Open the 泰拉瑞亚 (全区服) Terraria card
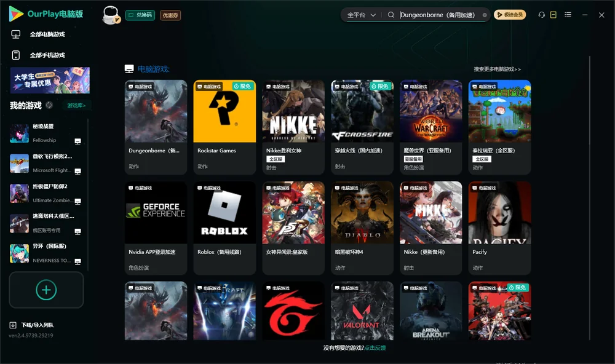Screen dimensions: 615x364 (499, 127)
